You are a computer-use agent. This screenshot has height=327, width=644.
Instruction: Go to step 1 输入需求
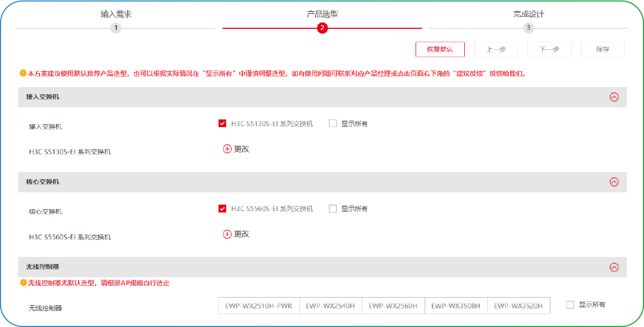[116, 14]
